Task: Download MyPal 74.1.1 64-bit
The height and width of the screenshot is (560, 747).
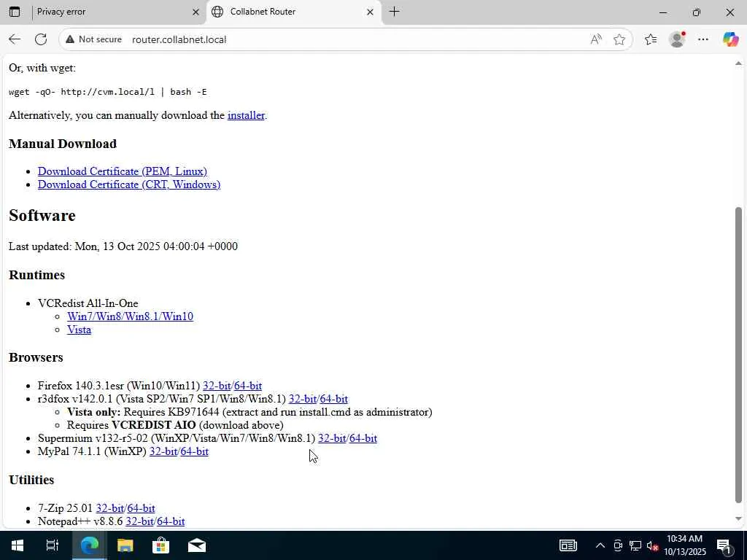Action: pyautogui.click(x=194, y=451)
